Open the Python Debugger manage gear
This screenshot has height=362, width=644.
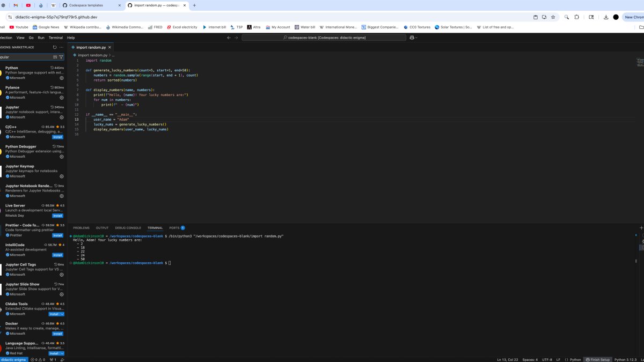[x=62, y=157]
